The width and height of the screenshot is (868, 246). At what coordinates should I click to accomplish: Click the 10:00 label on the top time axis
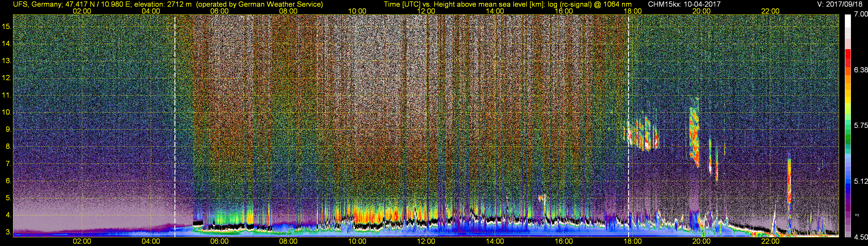point(357,11)
